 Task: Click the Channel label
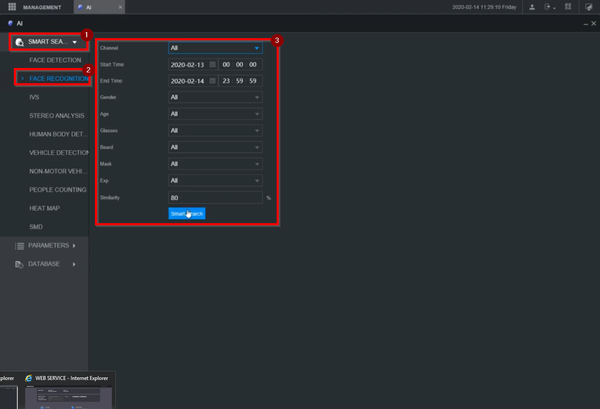click(x=109, y=48)
